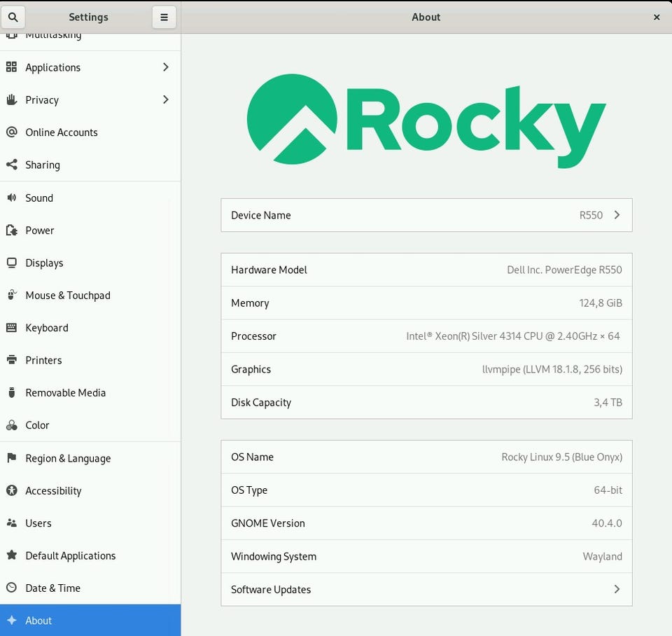Image resolution: width=672 pixels, height=636 pixels.
Task: Click the Keyboard icon in the sidebar
Action: (12, 328)
